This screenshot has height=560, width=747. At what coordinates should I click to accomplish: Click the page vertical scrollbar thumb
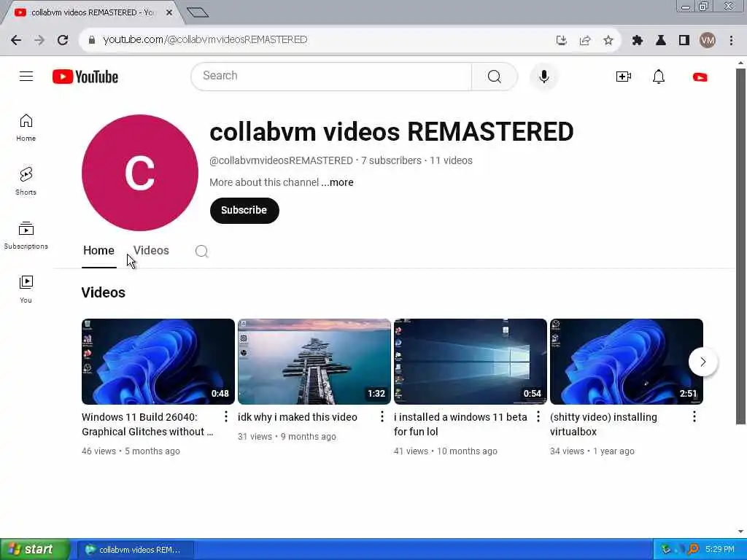[740, 246]
